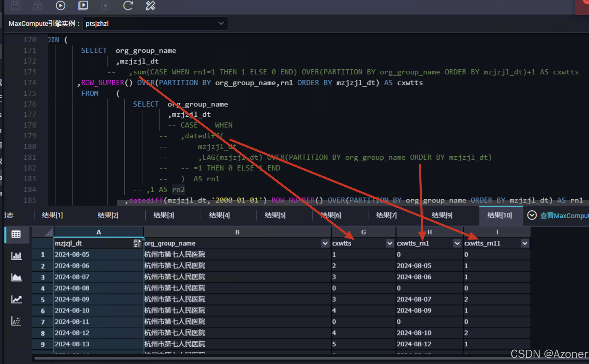The width and height of the screenshot is (589, 364).
Task: Click the format code icon
Action: click(150, 5)
